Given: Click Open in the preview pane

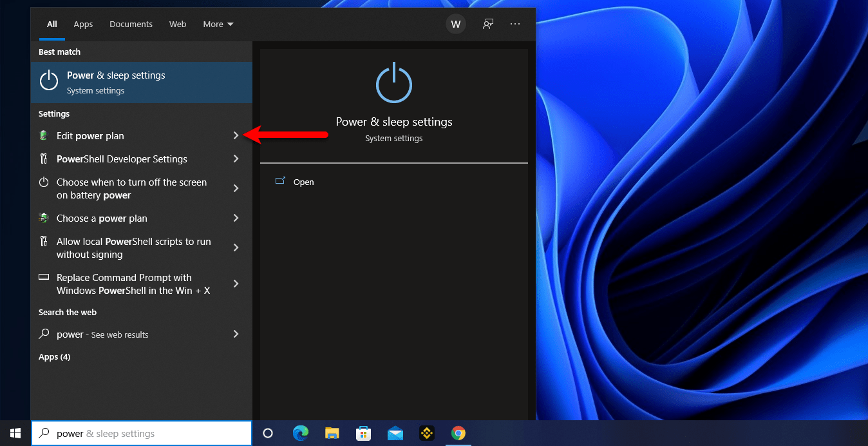Looking at the screenshot, I should (x=304, y=182).
